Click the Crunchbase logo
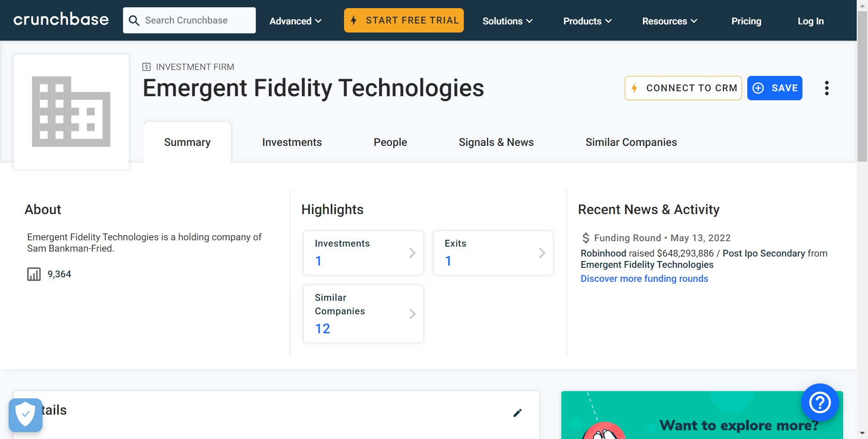Viewport: 868px width, 439px height. tap(61, 19)
